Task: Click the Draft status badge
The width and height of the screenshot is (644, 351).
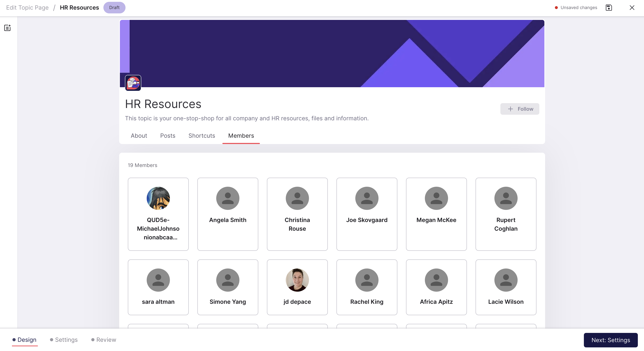Action: 114,7
